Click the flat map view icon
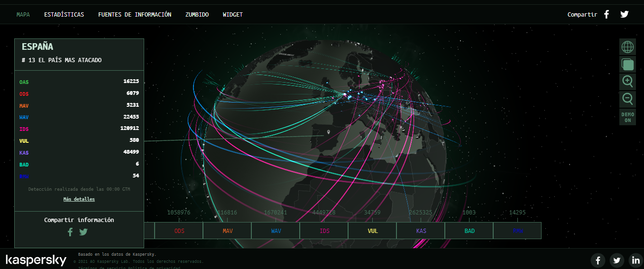Image resolution: width=644 pixels, height=269 pixels. (627, 65)
